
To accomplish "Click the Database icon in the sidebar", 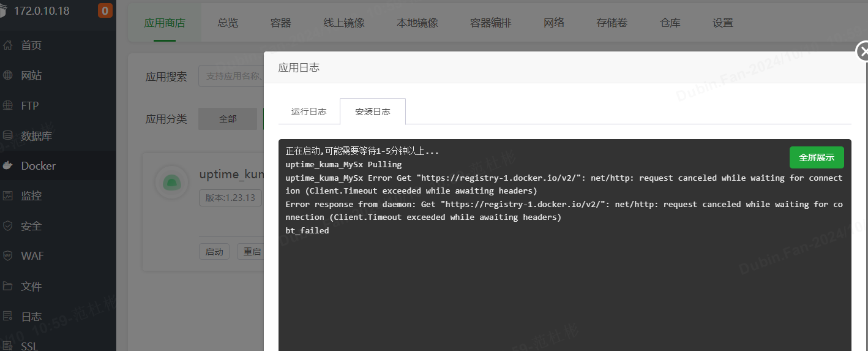I will coord(8,135).
